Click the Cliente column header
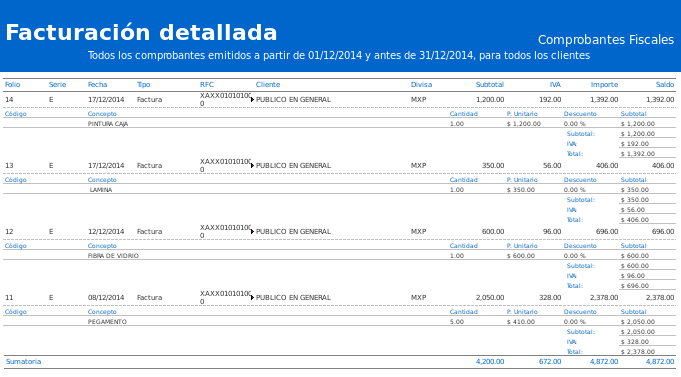 (x=268, y=85)
